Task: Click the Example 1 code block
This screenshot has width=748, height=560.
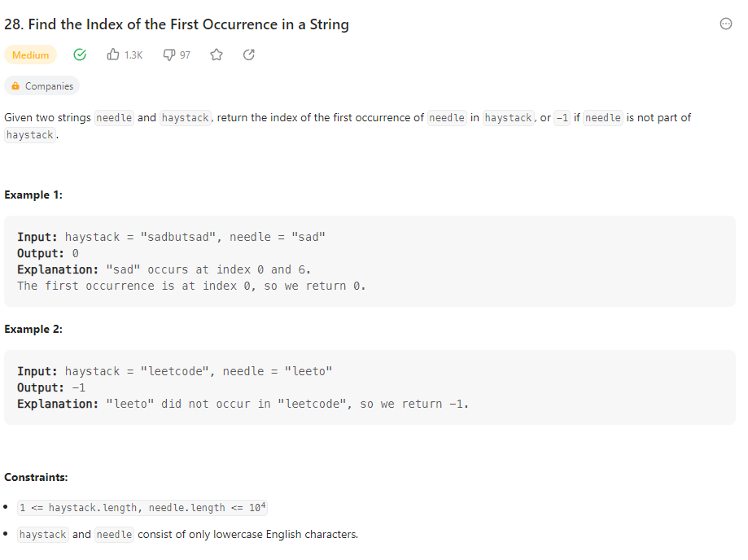Action: point(370,261)
